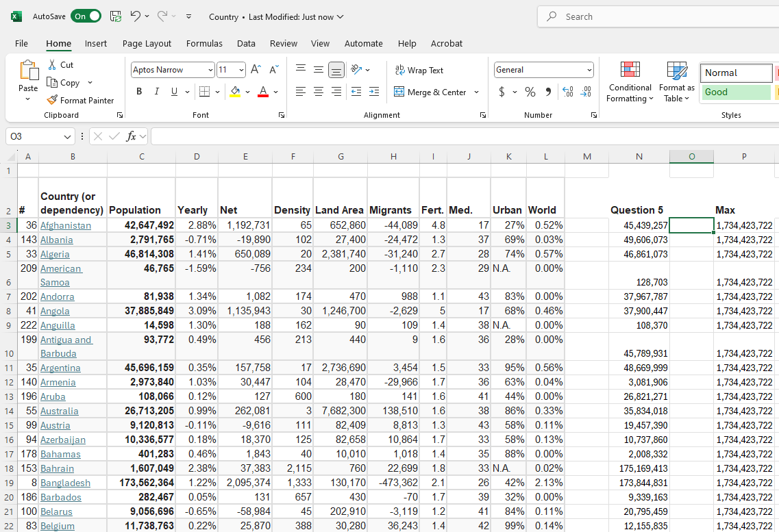The image size is (779, 532).
Task: Open the Afghanistan hyperlink
Action: [65, 225]
